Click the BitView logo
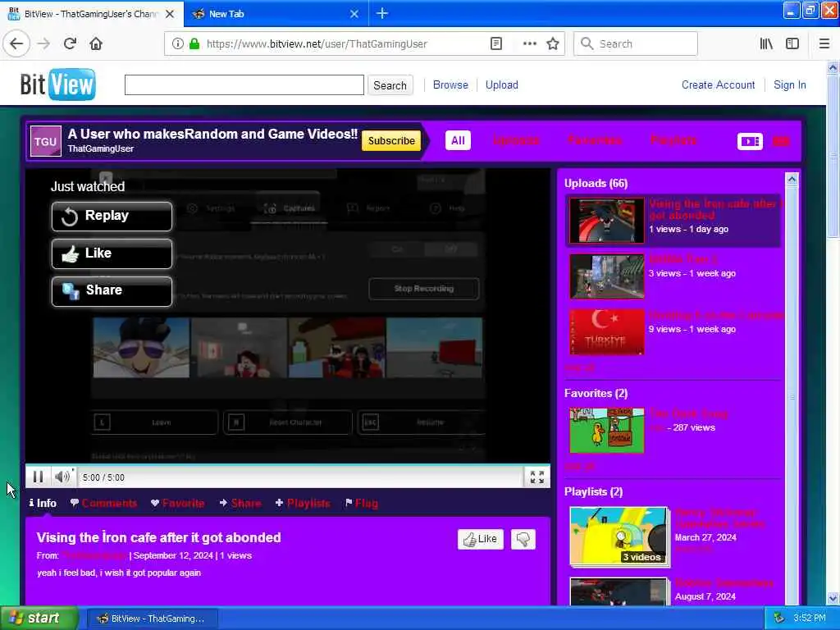840x630 pixels. click(58, 84)
